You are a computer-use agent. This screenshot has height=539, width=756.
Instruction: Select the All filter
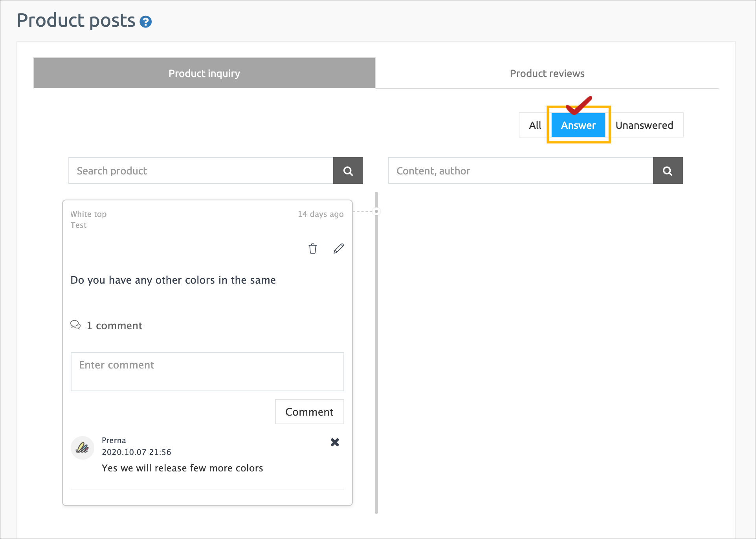point(535,125)
